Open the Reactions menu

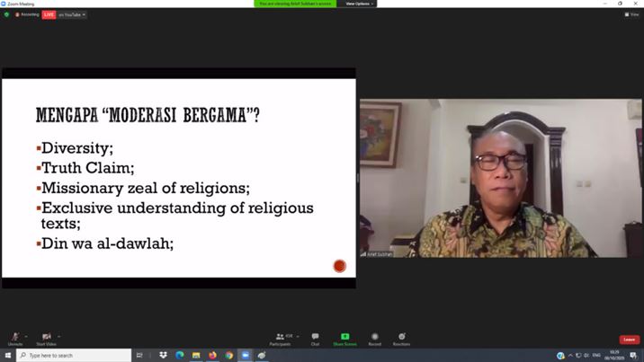[401, 338]
